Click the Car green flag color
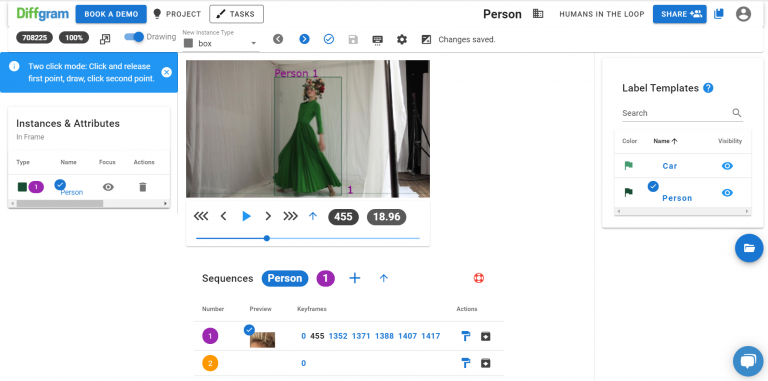Viewport: 768px width, 381px height. coord(628,166)
